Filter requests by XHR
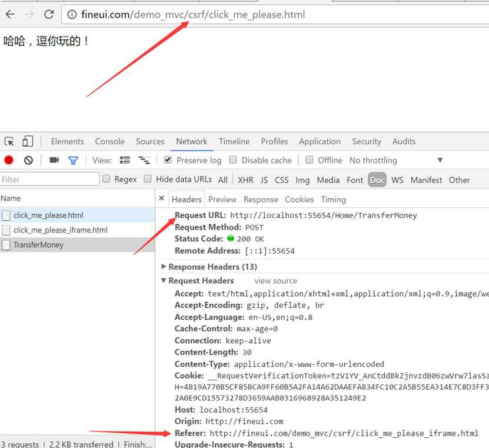Image resolution: width=489 pixels, height=448 pixels. 245,180
